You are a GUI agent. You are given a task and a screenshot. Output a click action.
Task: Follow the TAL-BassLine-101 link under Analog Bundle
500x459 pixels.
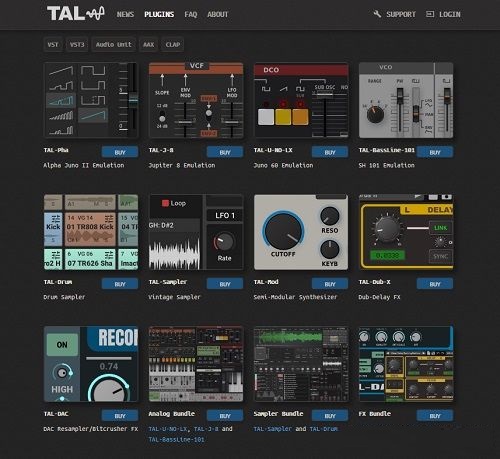[176, 439]
